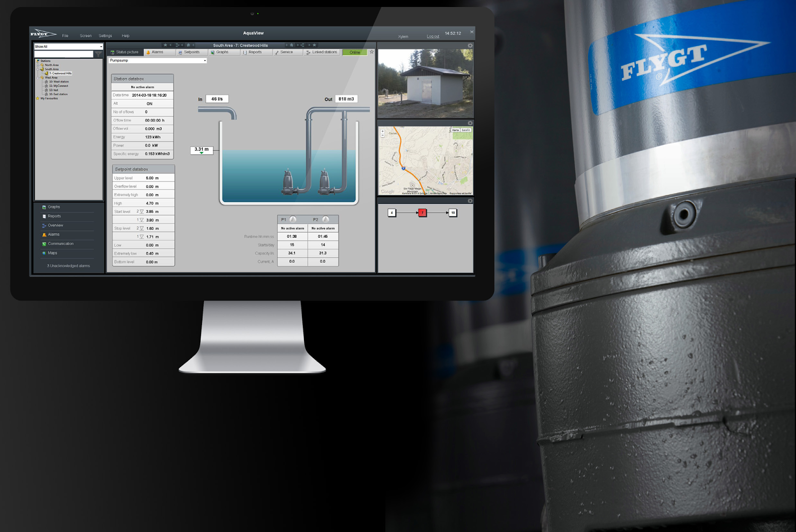This screenshot has height=532, width=796.
Task: Click the sump level reading 3.31 m
Action: click(x=201, y=150)
